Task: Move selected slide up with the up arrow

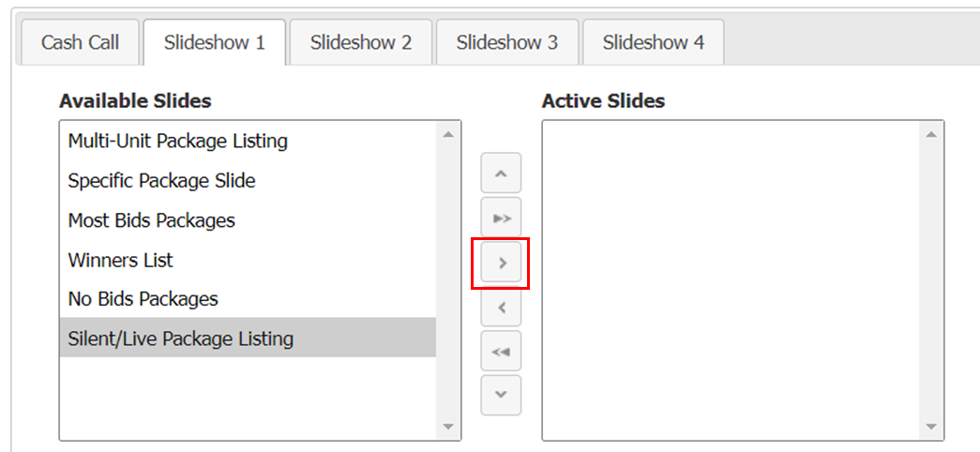Action: (501, 173)
